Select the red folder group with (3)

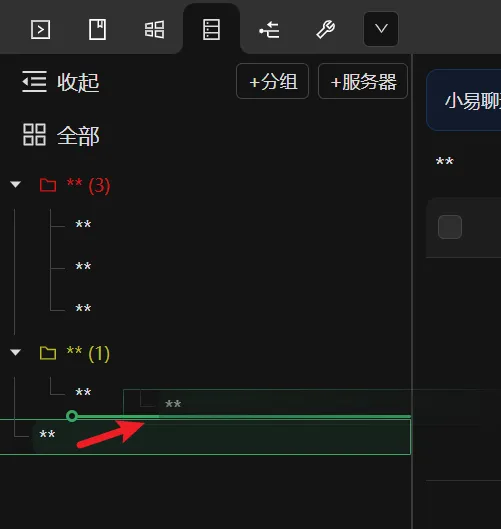pyautogui.click(x=75, y=185)
